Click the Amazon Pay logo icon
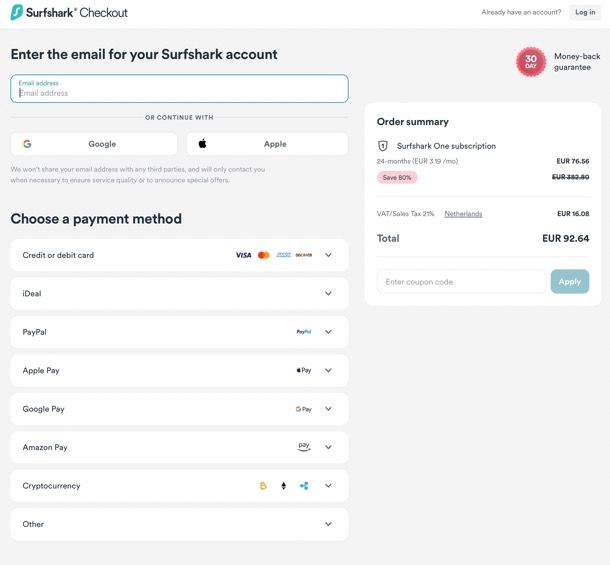 (x=304, y=447)
